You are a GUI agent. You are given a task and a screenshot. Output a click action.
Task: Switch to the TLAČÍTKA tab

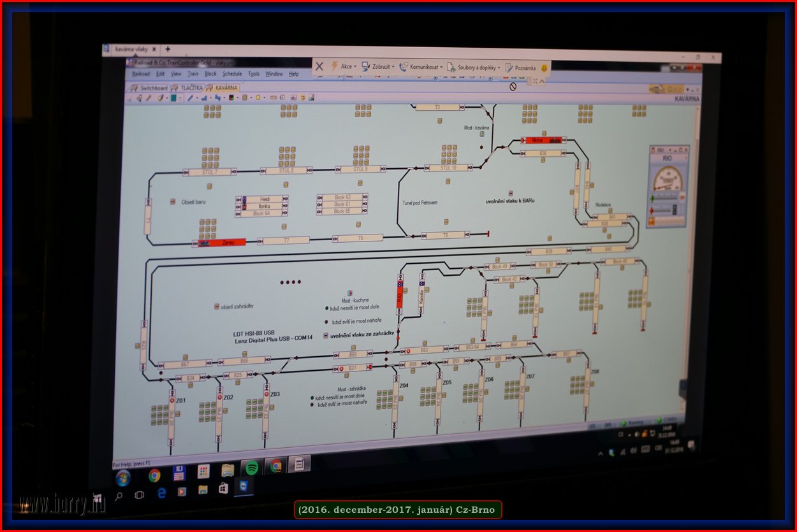(191, 88)
